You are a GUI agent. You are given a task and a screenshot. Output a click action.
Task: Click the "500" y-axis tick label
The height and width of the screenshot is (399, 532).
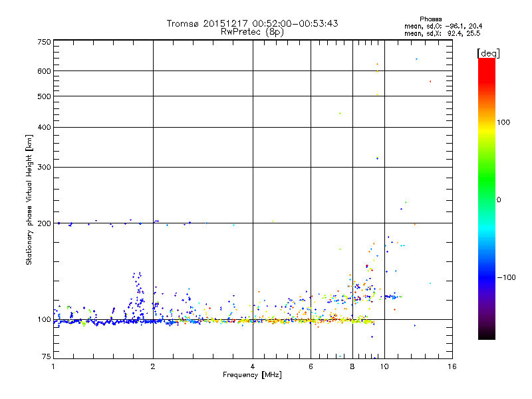[x=44, y=96]
